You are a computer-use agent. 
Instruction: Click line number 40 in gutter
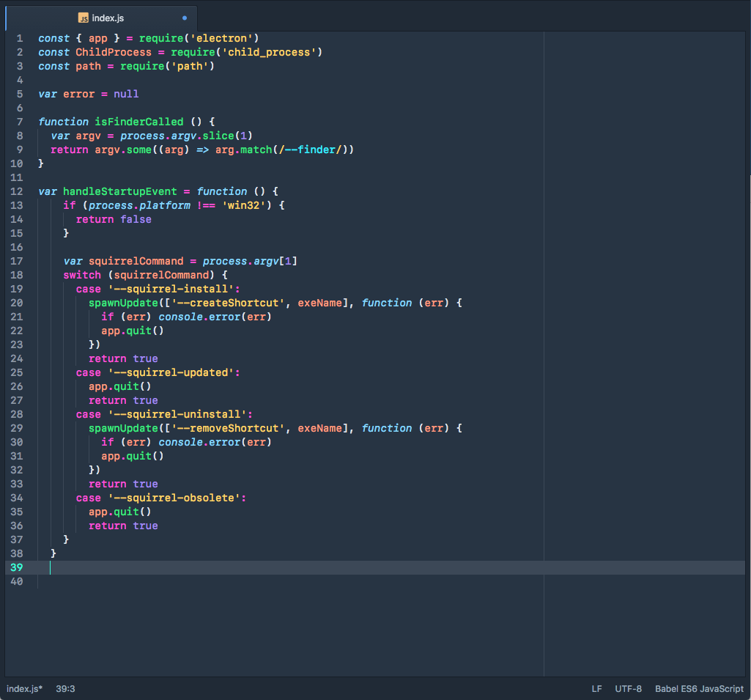click(x=17, y=581)
